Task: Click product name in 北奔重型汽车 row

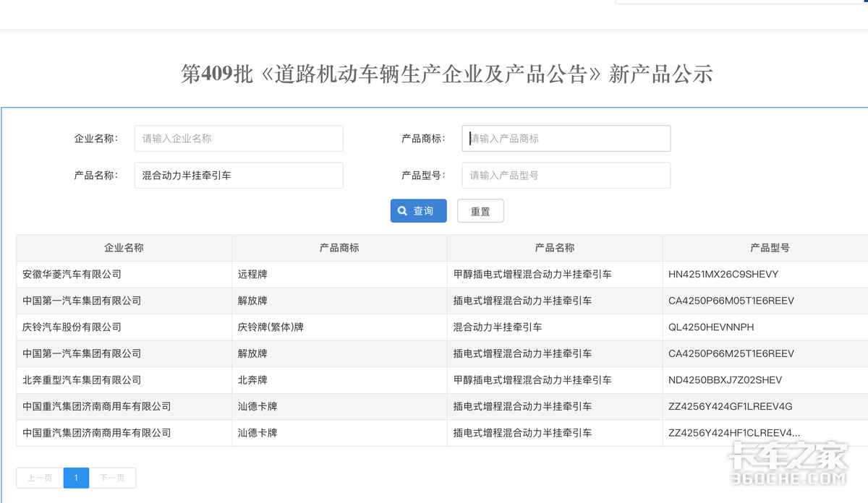Action: [532, 380]
